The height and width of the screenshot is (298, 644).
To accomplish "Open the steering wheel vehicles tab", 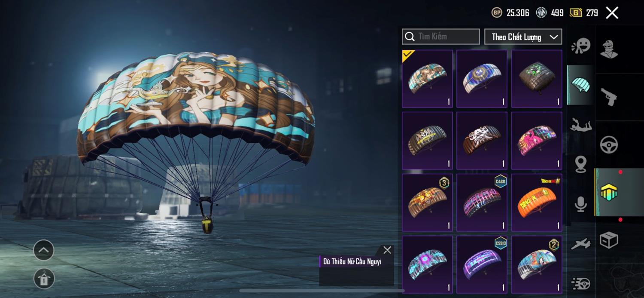I will [609, 145].
